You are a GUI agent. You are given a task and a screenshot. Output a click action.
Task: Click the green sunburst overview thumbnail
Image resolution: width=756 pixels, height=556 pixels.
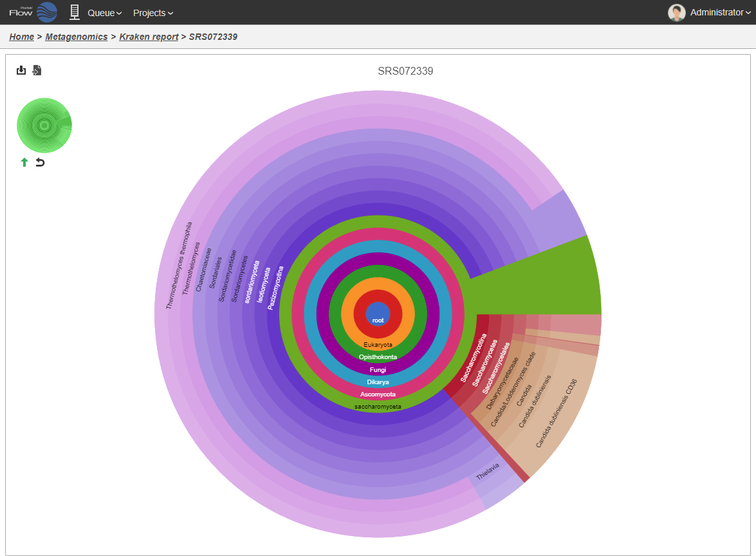tap(44, 125)
